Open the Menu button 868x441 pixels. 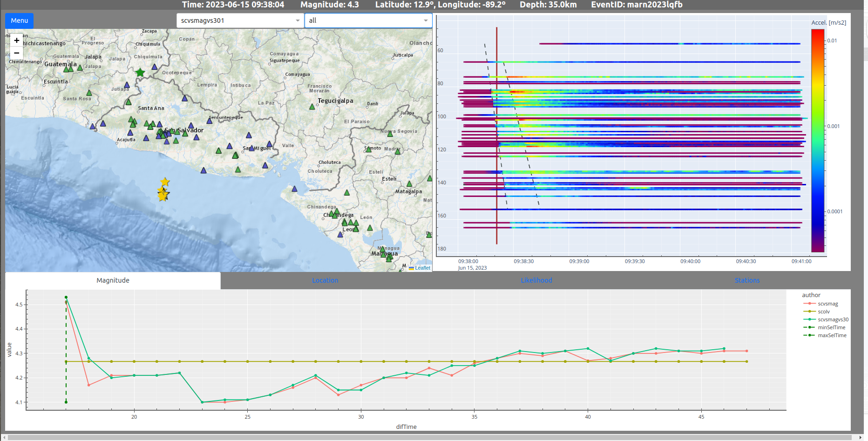point(20,20)
